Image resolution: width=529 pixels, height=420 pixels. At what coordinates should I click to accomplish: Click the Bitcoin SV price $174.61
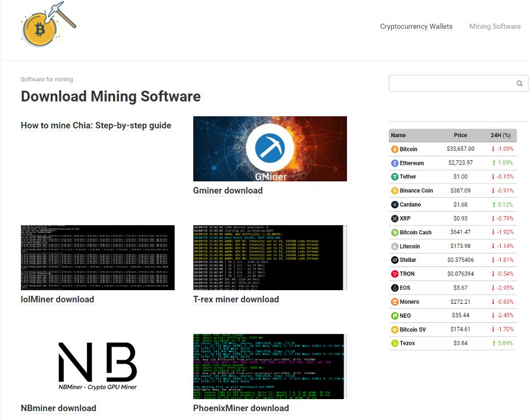tap(460, 329)
